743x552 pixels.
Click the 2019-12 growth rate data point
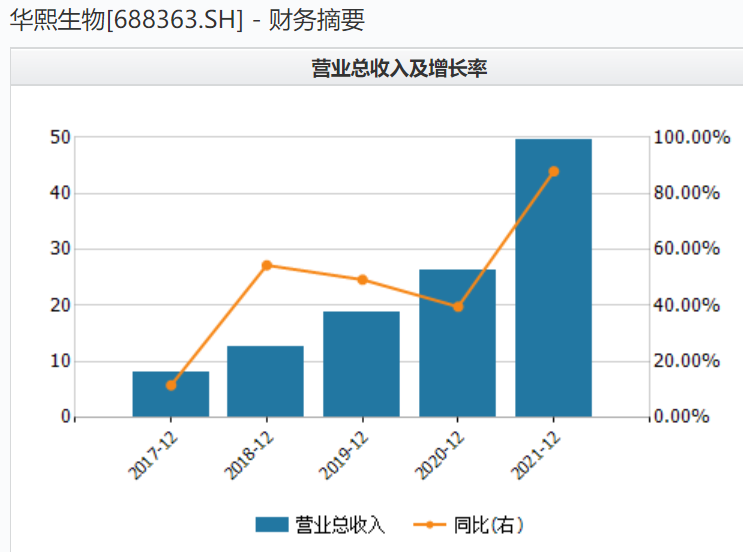point(362,280)
